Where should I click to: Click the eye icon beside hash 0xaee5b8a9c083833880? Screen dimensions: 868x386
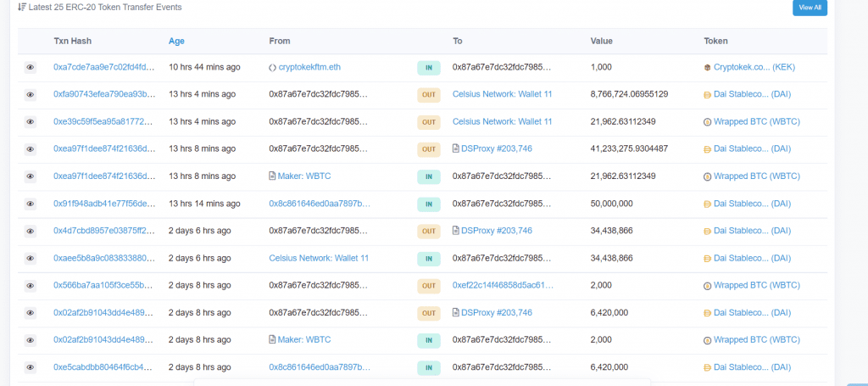[31, 258]
